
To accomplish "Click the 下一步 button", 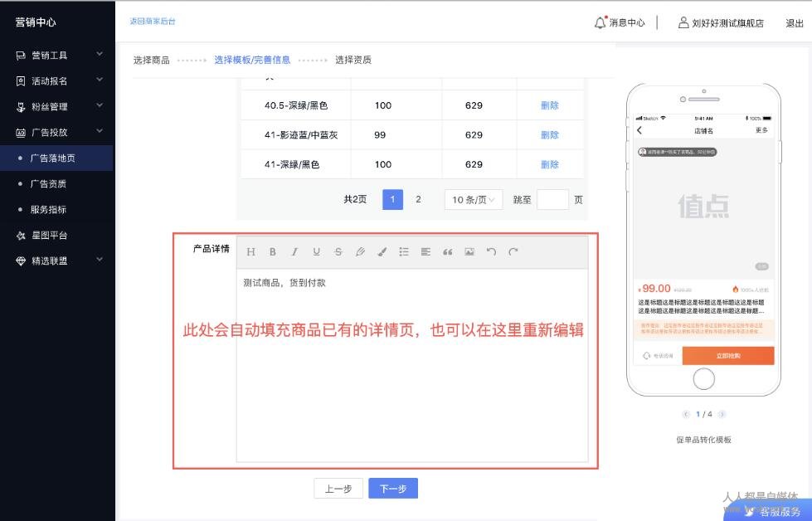I will (393, 489).
